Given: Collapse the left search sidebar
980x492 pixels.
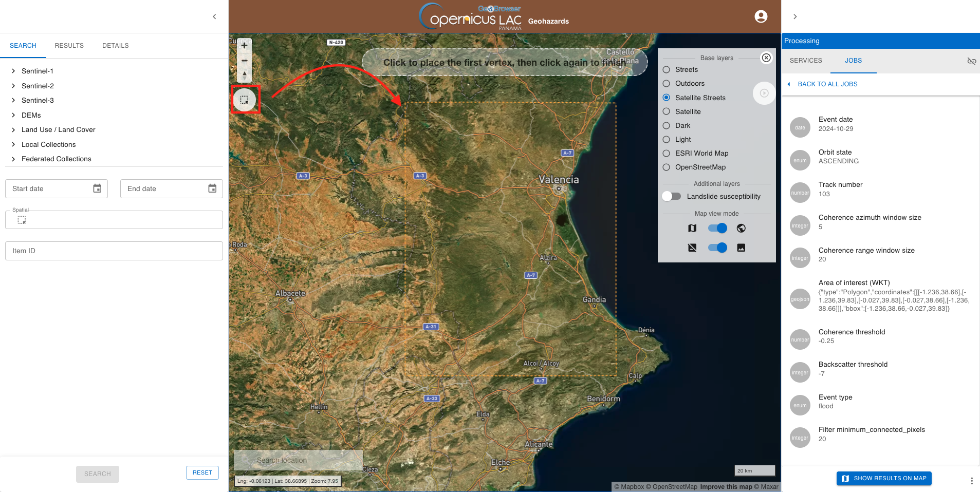Looking at the screenshot, I should coord(214,16).
